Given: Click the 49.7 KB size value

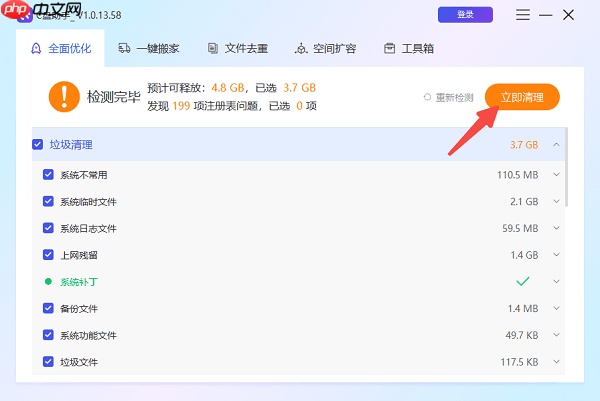Looking at the screenshot, I should (x=522, y=335).
